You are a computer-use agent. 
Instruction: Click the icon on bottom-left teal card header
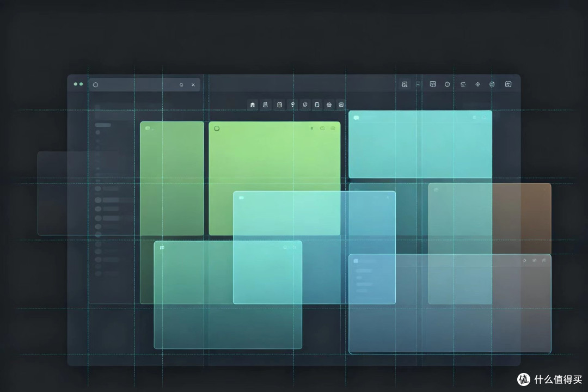pos(162,248)
